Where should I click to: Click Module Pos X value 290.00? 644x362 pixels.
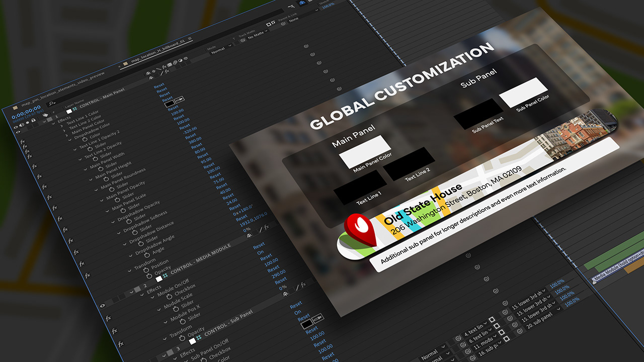click(x=278, y=274)
